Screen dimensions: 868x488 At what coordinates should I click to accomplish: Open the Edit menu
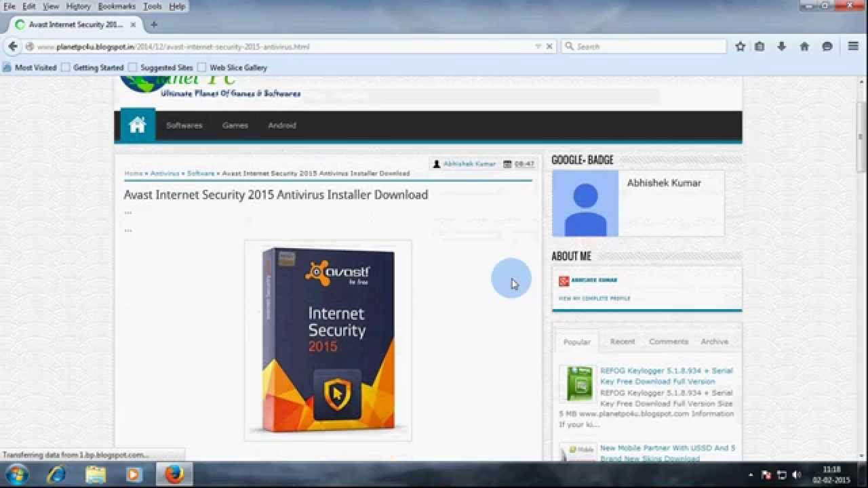tap(28, 6)
